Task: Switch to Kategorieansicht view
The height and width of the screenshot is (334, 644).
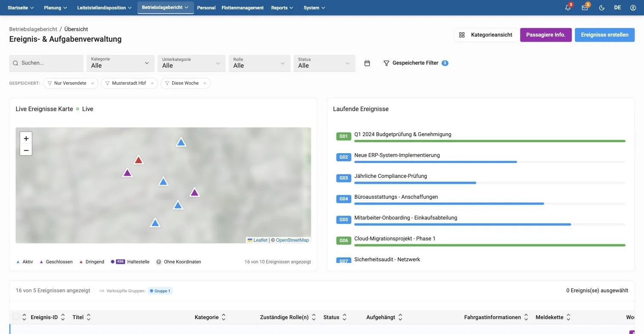Action: tap(486, 35)
